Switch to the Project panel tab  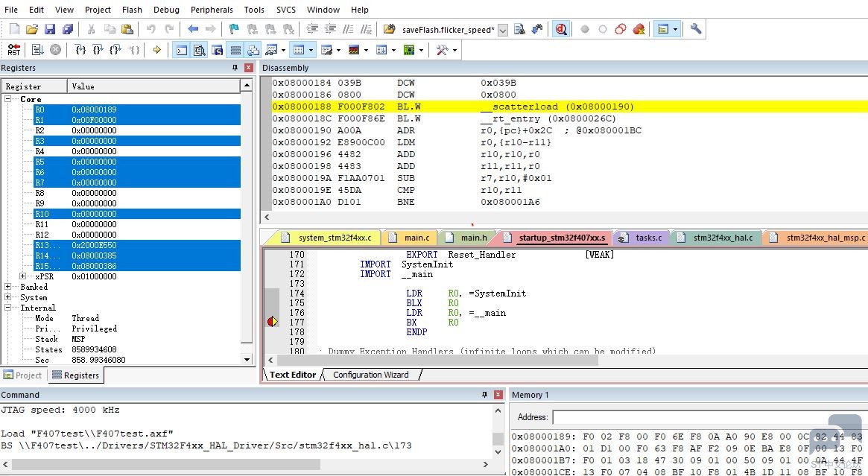pos(22,375)
